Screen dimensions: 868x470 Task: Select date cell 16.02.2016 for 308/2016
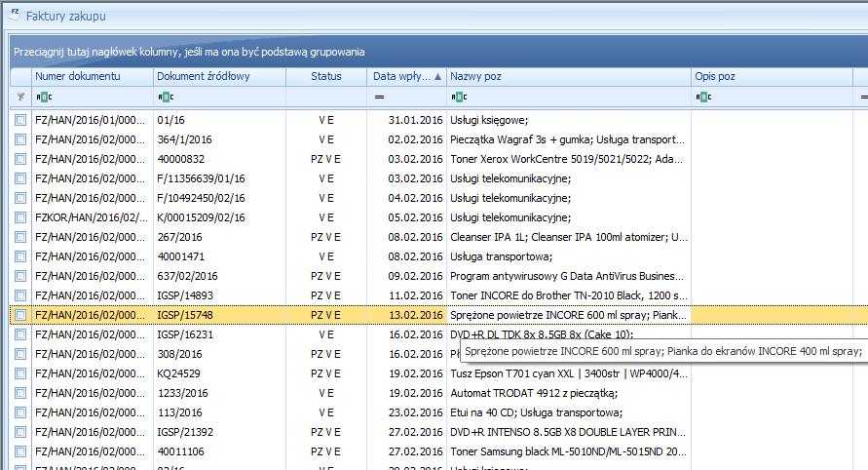coord(406,354)
